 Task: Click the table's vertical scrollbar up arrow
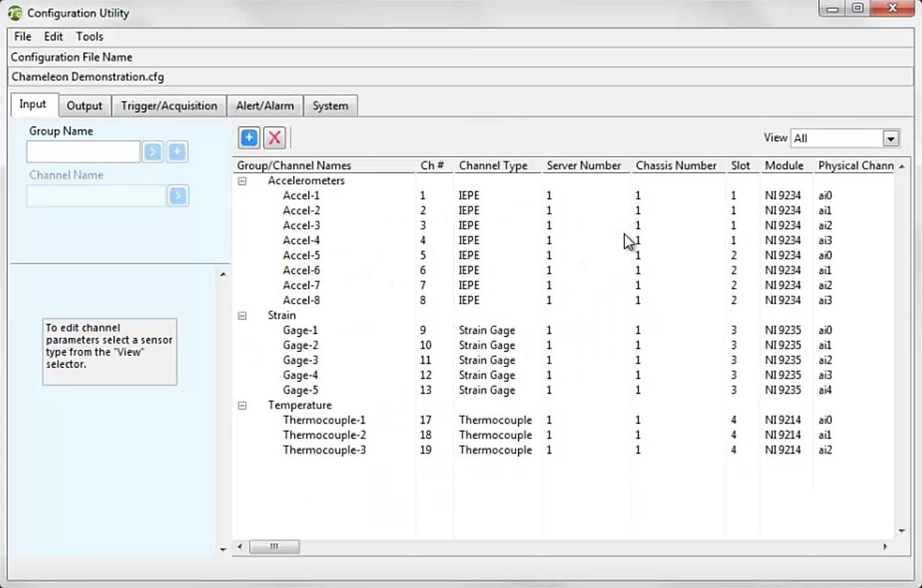pos(902,166)
